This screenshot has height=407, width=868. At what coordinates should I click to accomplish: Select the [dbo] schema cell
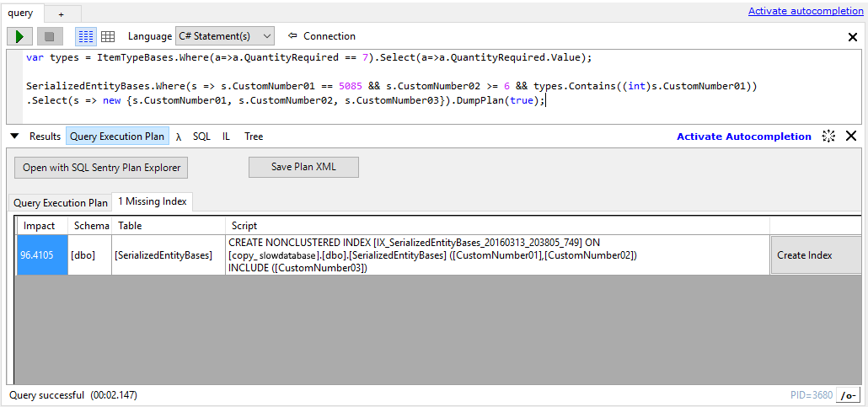(x=89, y=254)
